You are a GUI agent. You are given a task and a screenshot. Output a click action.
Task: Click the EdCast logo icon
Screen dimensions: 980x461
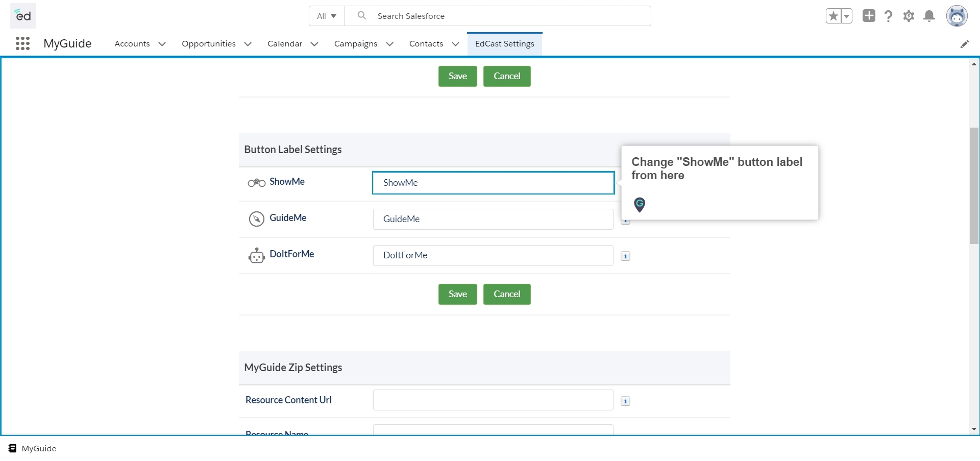click(23, 16)
